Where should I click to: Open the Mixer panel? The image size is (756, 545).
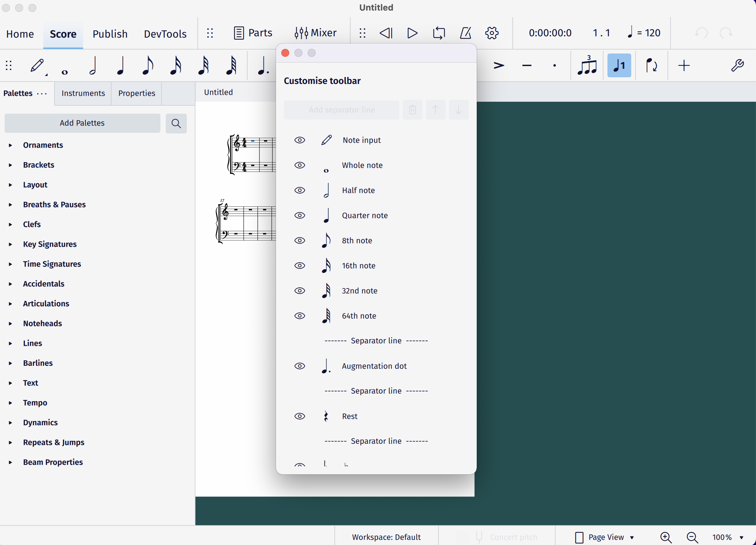[x=315, y=33]
